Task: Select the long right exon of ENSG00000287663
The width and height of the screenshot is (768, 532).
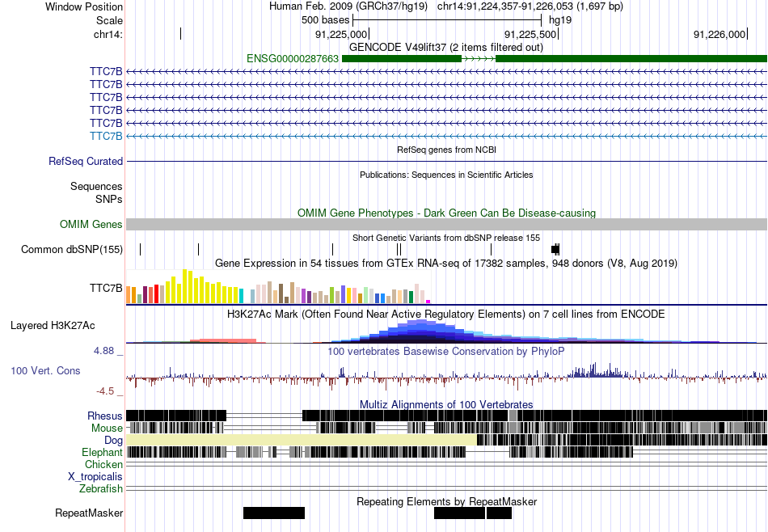Action: 631,59
